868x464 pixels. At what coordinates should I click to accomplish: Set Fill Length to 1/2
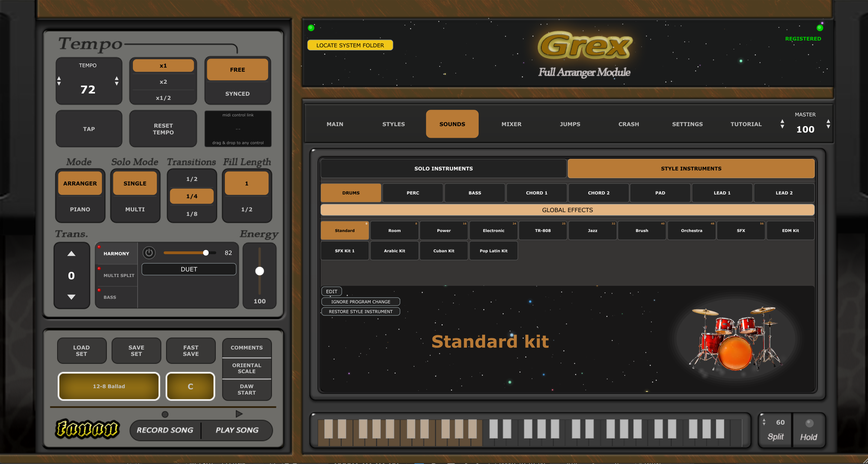click(247, 209)
